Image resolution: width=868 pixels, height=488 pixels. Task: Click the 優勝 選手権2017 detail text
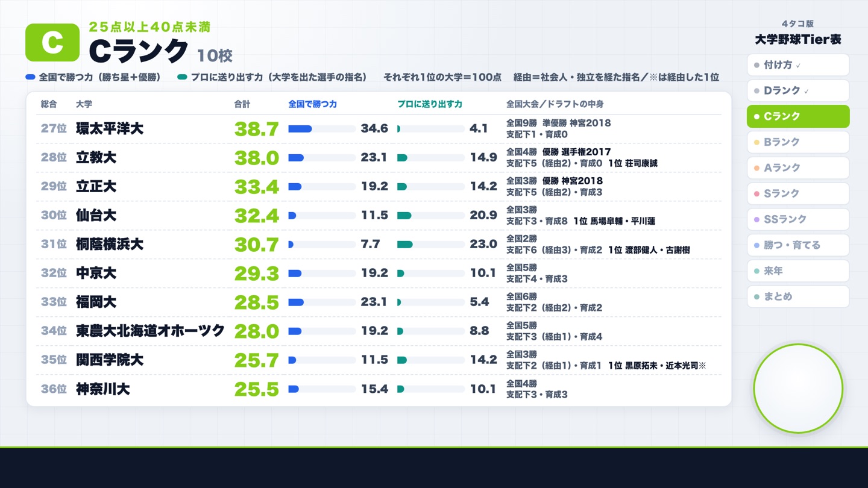[576, 152]
